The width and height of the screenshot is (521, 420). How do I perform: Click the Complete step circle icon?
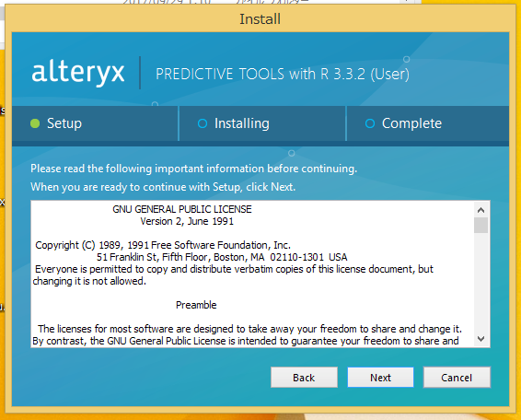pos(370,123)
